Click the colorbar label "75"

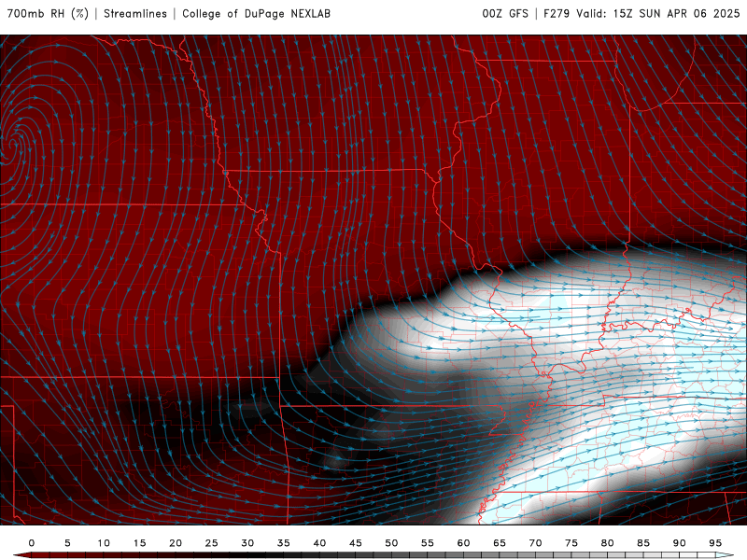[x=571, y=543]
